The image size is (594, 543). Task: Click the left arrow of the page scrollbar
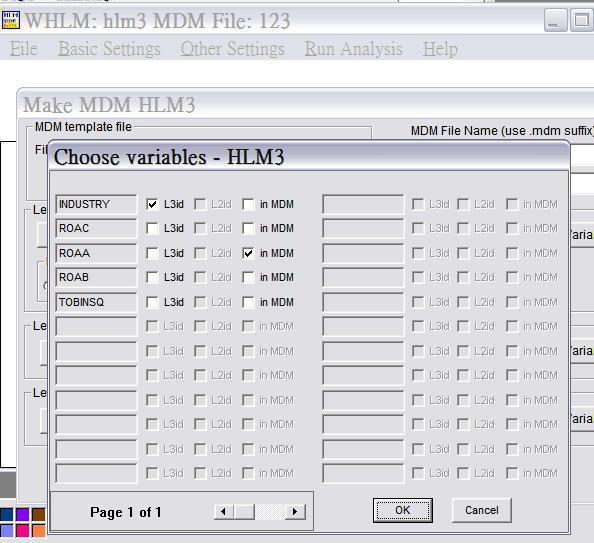224,512
